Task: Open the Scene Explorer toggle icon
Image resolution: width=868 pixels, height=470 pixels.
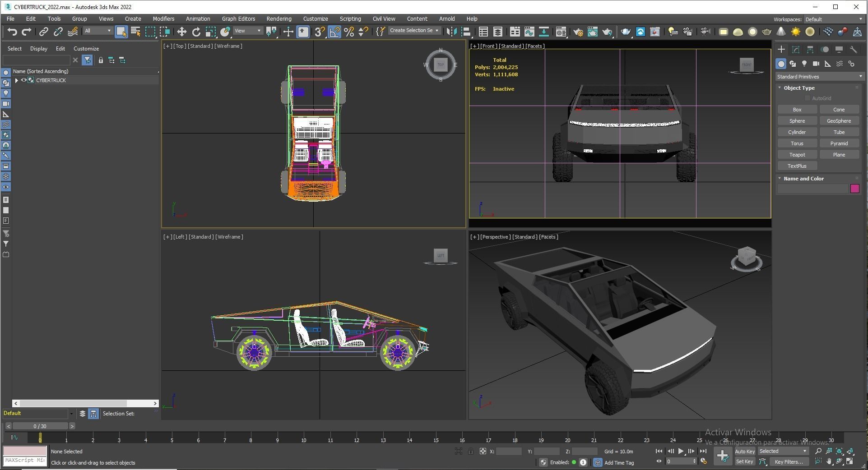Action: click(x=483, y=32)
